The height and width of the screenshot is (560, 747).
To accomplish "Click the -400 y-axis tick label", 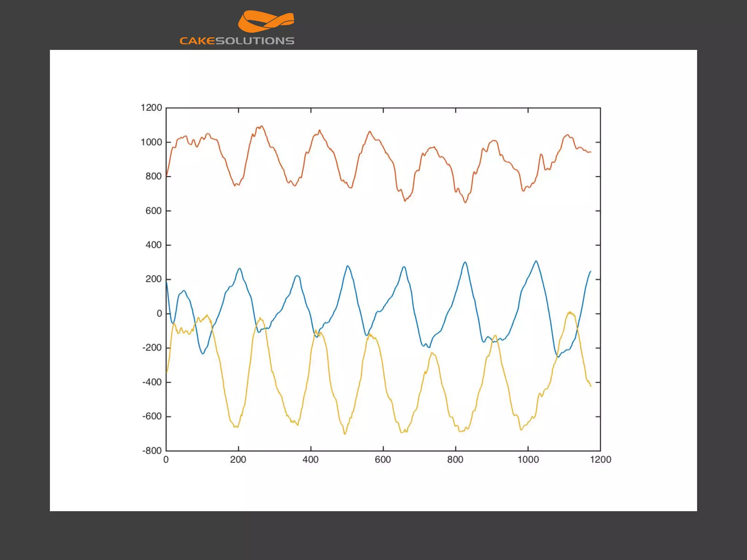I will (x=152, y=382).
